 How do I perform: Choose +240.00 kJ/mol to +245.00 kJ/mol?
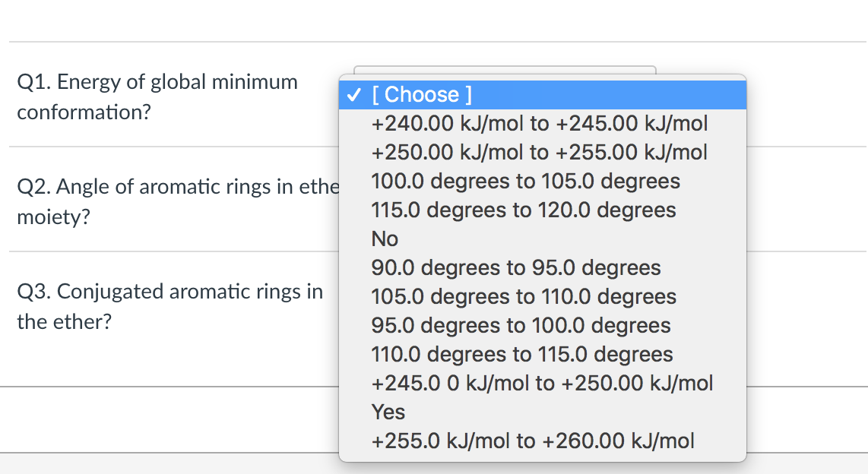click(x=539, y=123)
